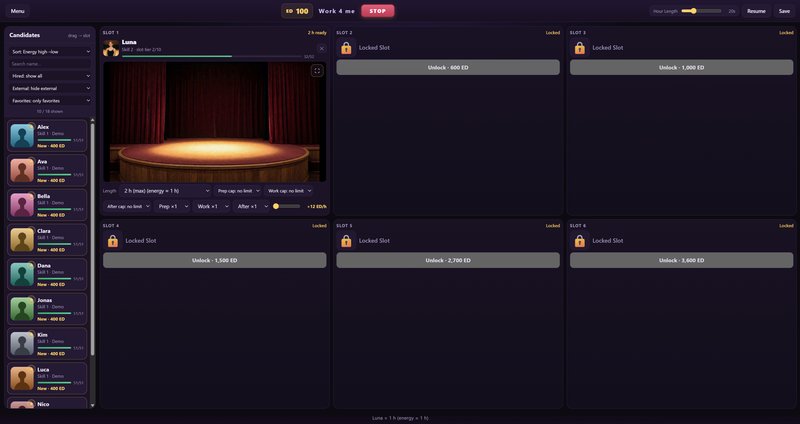
Task: Click the lock icon in Slot 2
Action: click(x=346, y=48)
